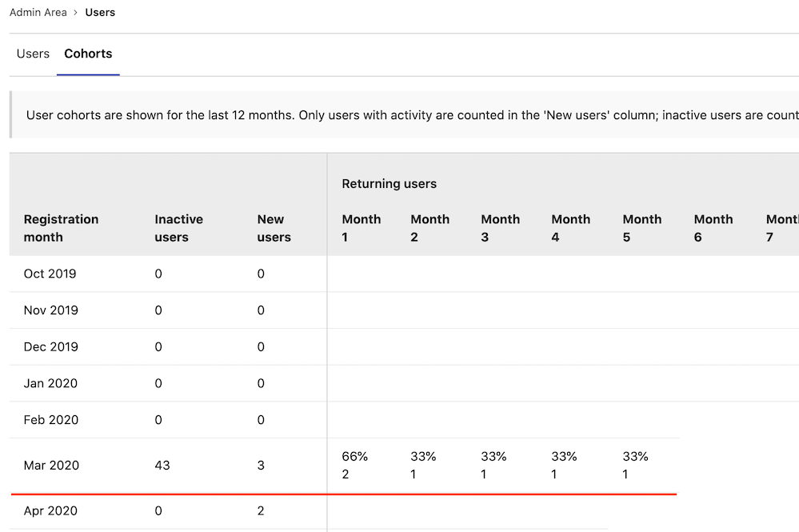Image resolution: width=799 pixels, height=532 pixels.
Task: Select the Apr 2020 row label
Action: [x=50, y=511]
